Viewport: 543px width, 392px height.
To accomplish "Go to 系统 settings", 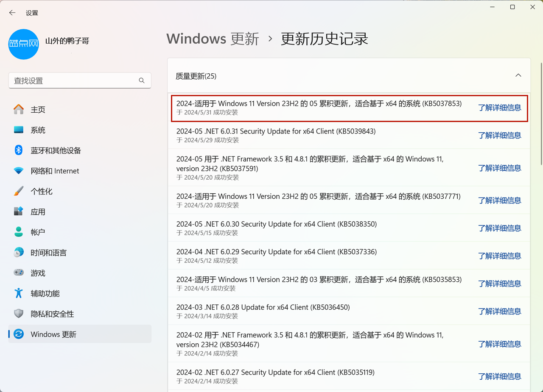I will [80, 130].
